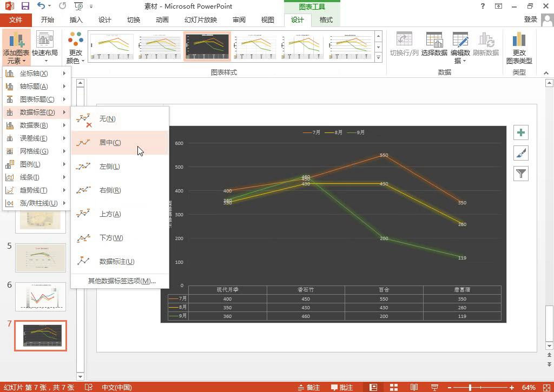Viewport: 554px width, 392px height.
Task: Click the Redo icon in title bar
Action: (63, 6)
